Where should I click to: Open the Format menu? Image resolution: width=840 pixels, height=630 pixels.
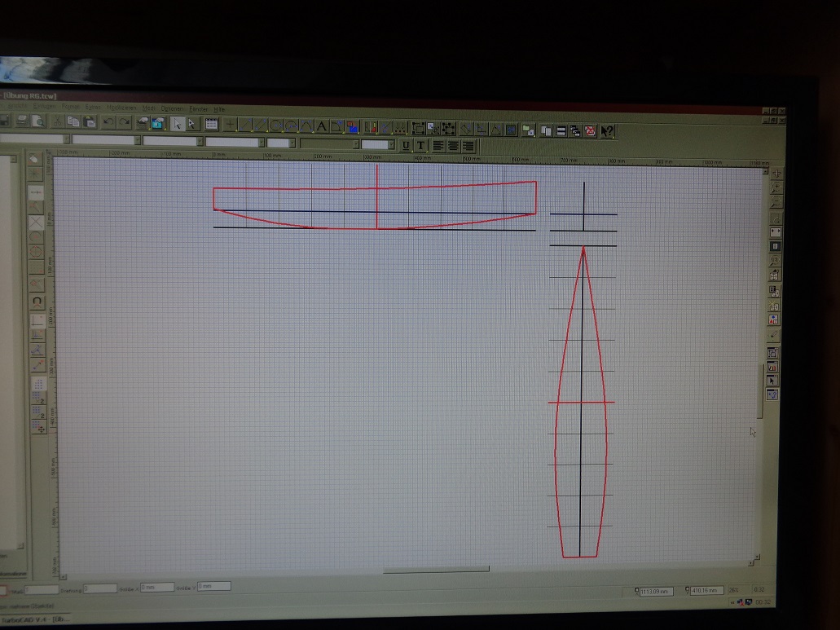tap(70, 107)
